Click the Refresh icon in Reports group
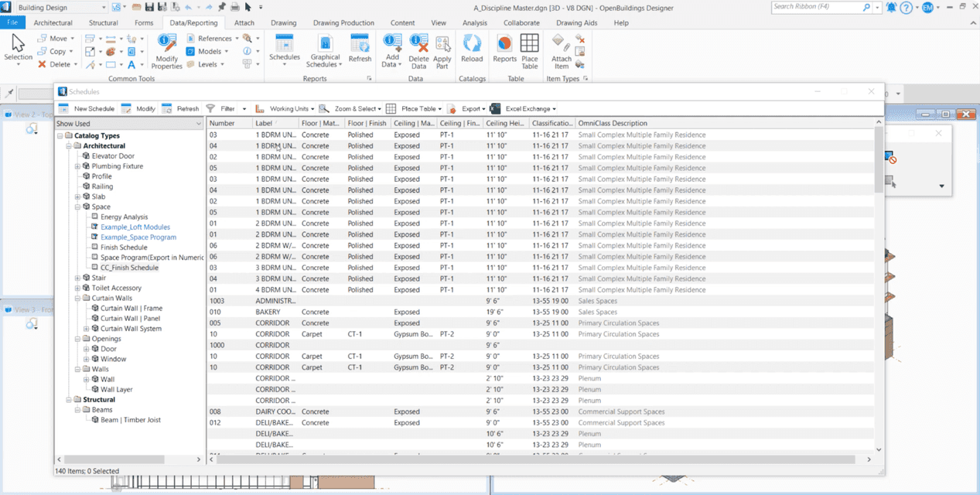Image resolution: width=980 pixels, height=495 pixels. (x=360, y=48)
